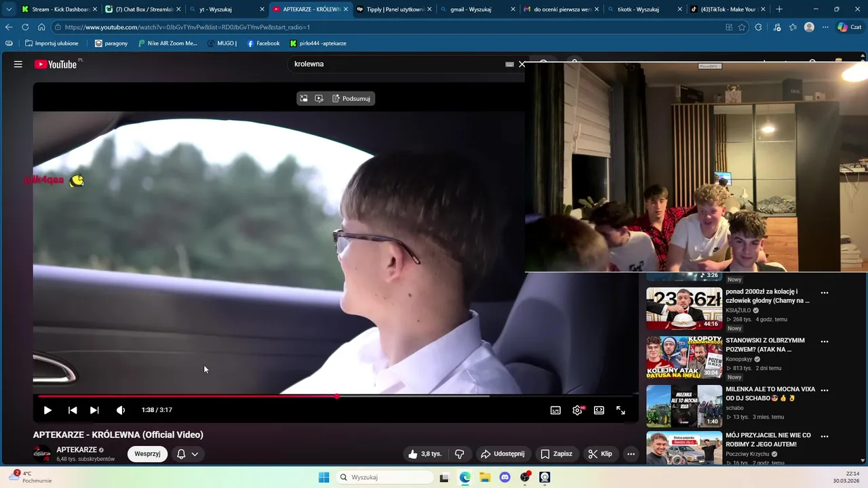Click the picture-in-picture icon above the video
Screen dimensions: 868x488
pos(304,98)
